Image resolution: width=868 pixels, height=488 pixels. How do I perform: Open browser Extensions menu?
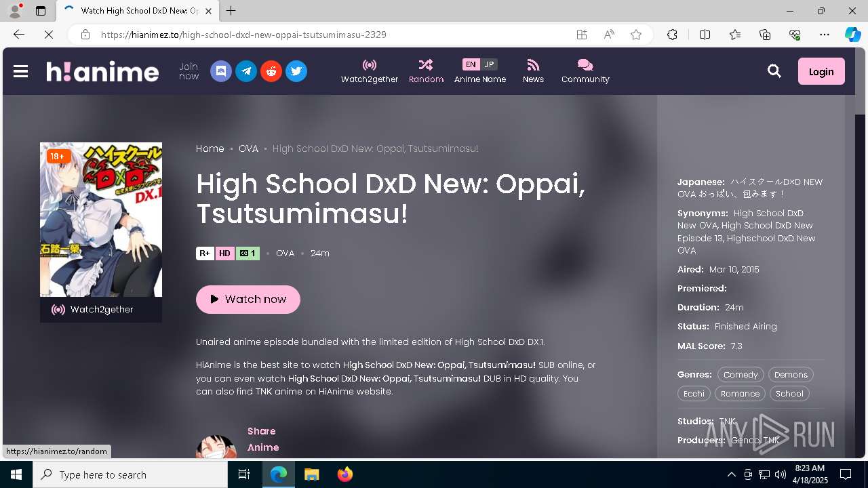[x=672, y=35]
